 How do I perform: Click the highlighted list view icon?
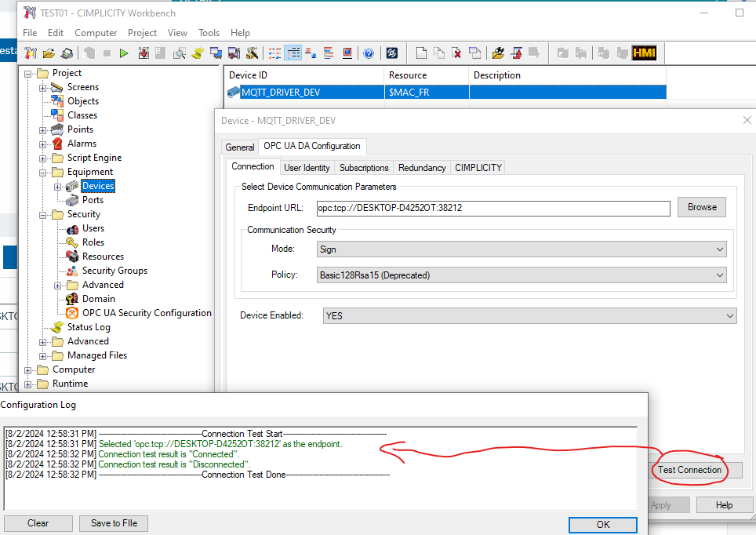point(293,53)
